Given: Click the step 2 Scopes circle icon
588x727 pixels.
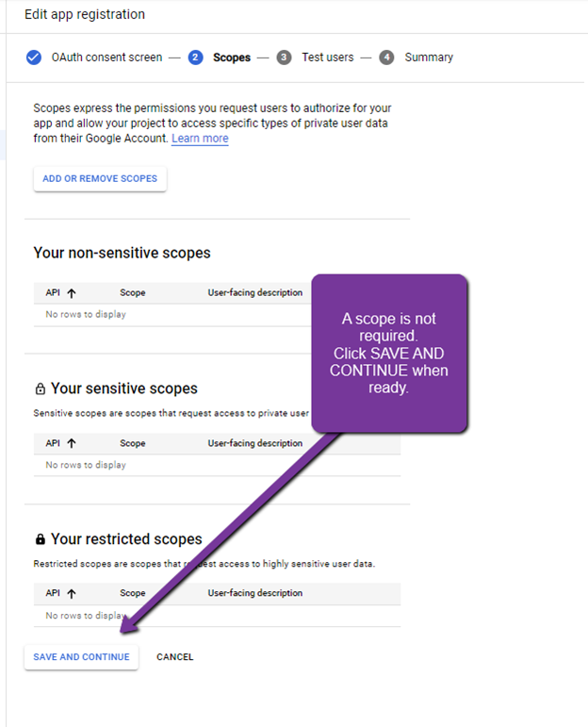Looking at the screenshot, I should [196, 58].
